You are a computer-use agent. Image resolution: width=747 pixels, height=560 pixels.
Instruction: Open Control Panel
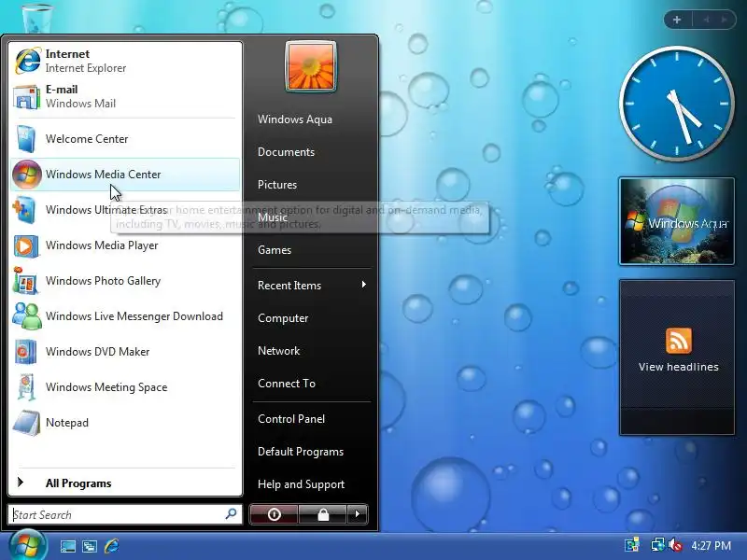(x=291, y=419)
